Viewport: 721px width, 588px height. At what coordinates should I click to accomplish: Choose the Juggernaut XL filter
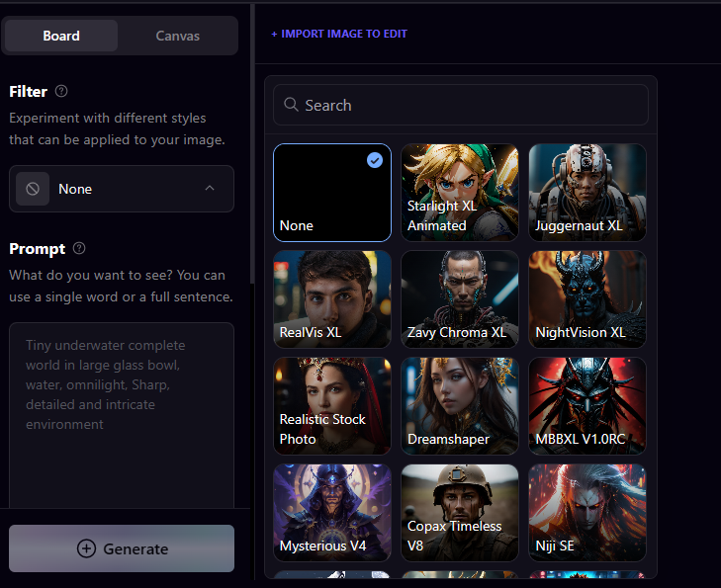[587, 193]
